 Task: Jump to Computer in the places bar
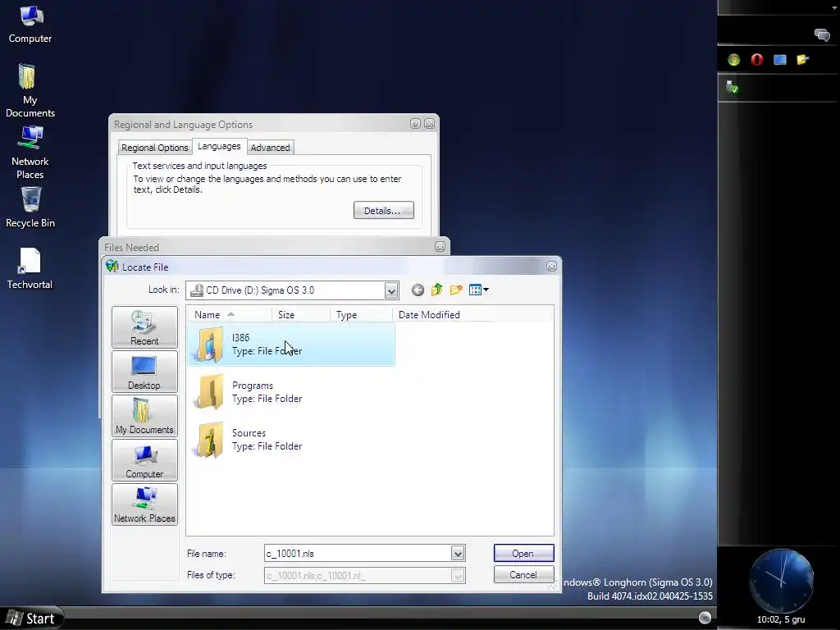(x=144, y=460)
